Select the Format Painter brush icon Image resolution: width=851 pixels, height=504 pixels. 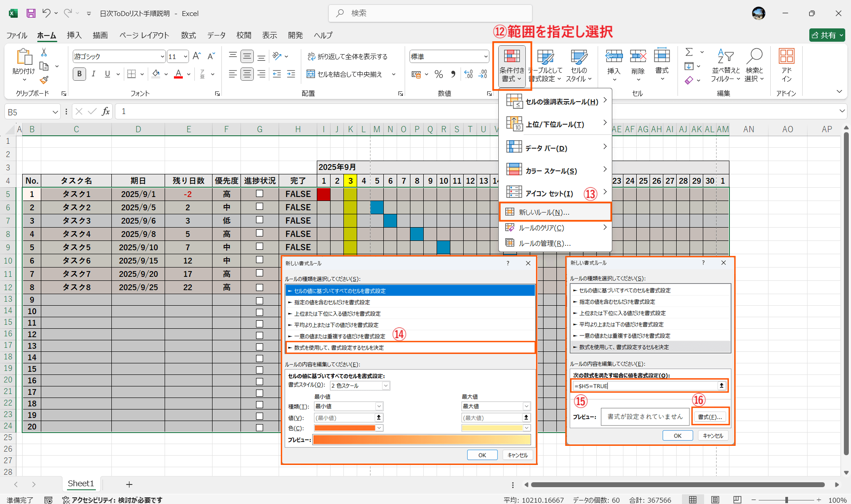tap(44, 80)
